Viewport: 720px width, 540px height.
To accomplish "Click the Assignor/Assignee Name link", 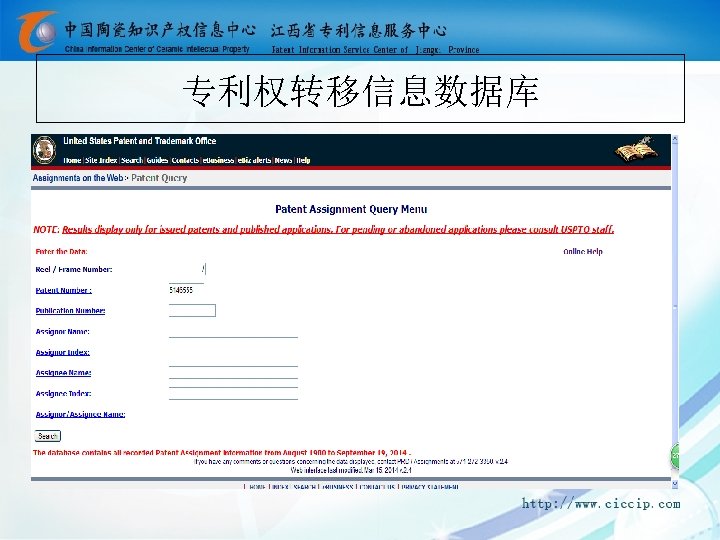I will 80,414.
